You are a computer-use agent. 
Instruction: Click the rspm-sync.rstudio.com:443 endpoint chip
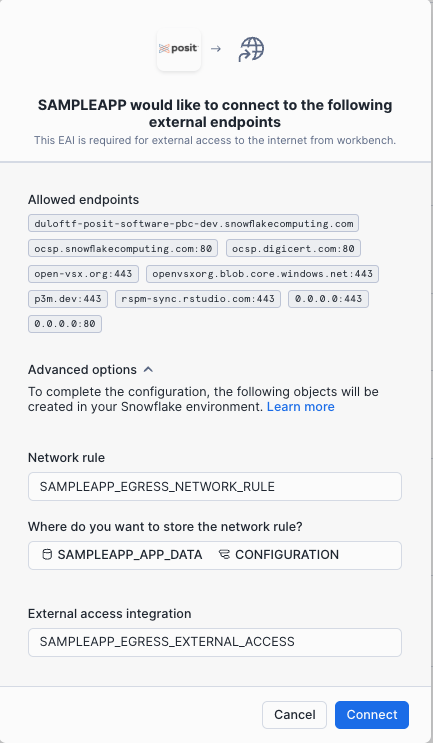(x=198, y=299)
